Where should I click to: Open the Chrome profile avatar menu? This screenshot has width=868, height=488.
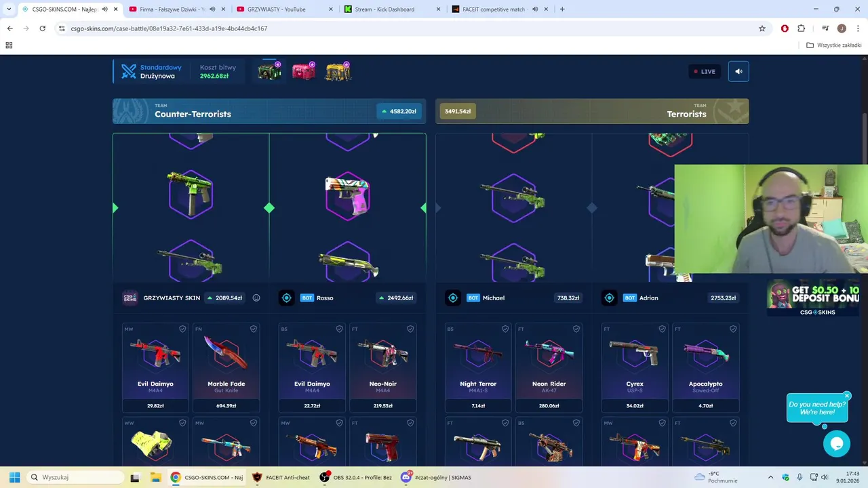tap(842, 28)
